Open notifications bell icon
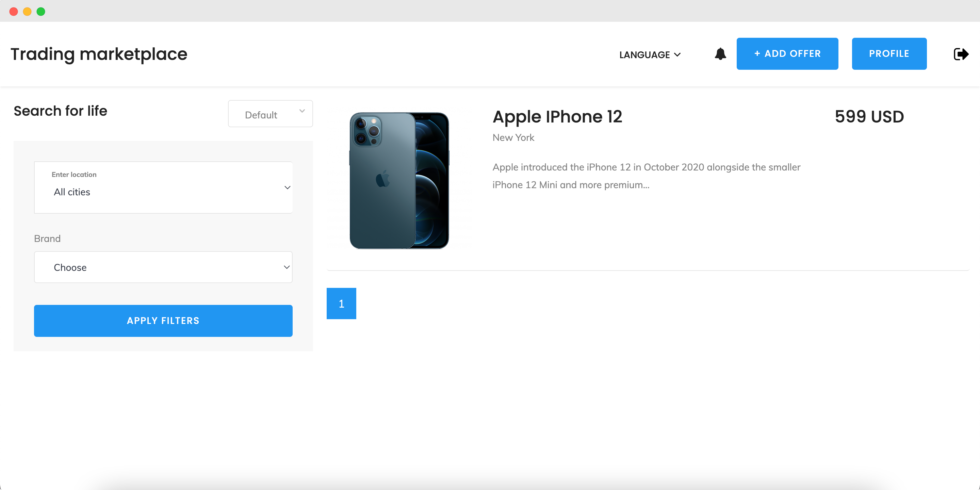Screen dimensions: 980x490 [720, 54]
